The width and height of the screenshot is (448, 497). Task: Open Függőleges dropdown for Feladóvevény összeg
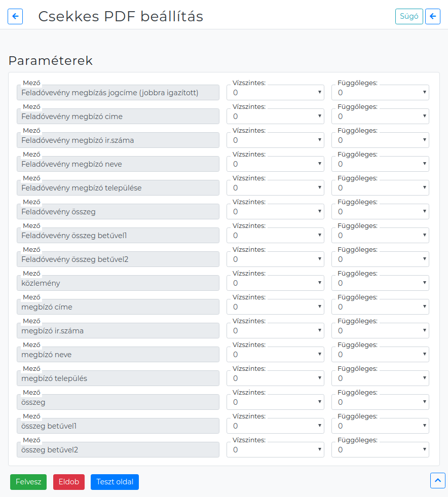(x=380, y=211)
